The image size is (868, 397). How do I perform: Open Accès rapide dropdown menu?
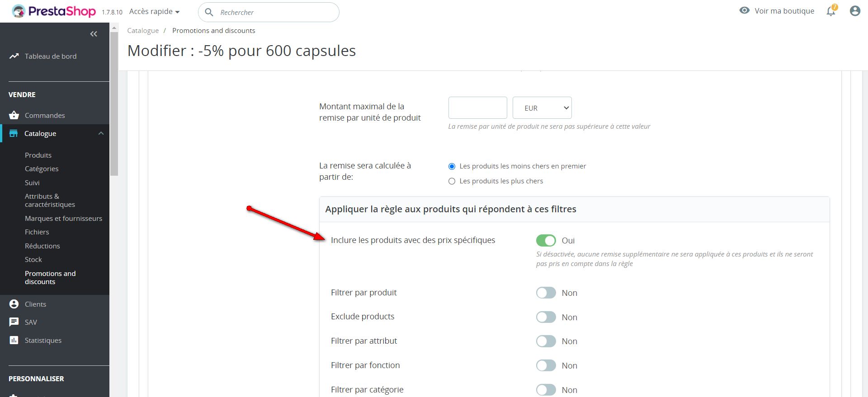coord(154,12)
